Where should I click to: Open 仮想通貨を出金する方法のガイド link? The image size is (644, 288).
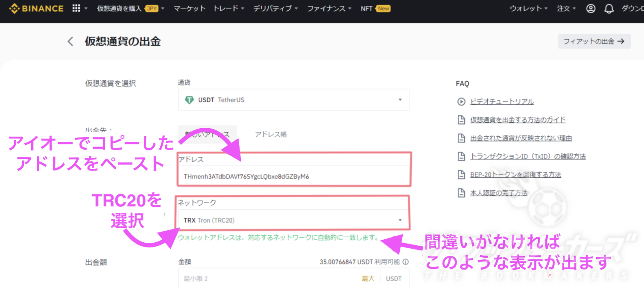pyautogui.click(x=518, y=120)
